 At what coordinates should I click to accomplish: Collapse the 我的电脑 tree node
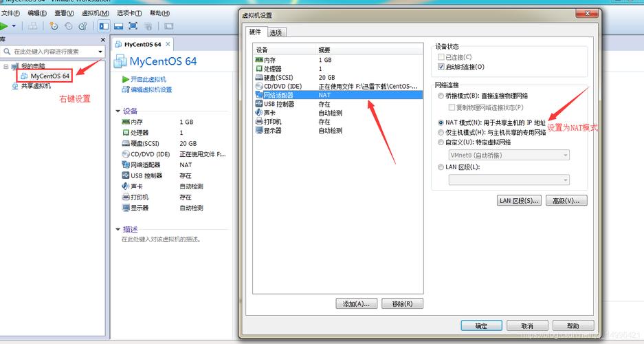(6, 66)
